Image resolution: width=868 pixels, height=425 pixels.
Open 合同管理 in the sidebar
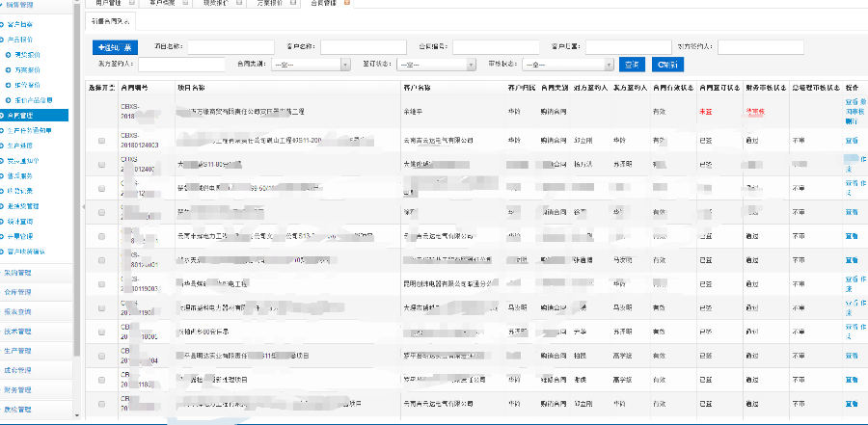coord(35,115)
